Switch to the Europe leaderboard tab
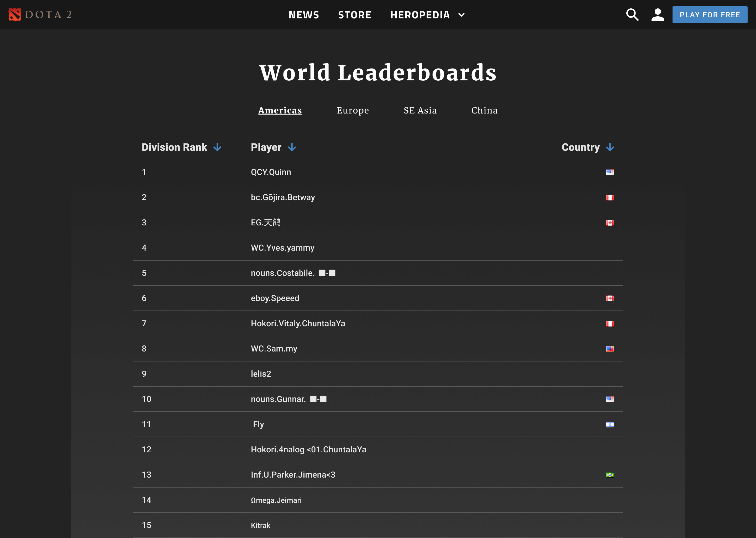 pos(353,110)
